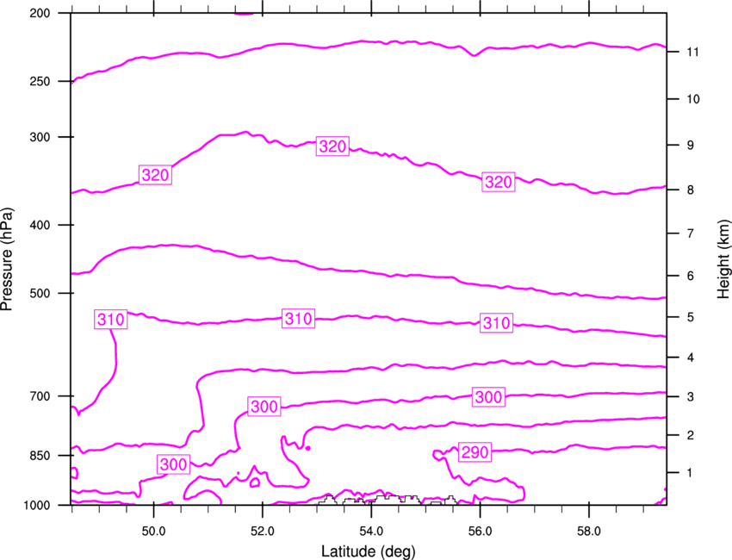Click the middle boxed 310 contour label
732x560 pixels.
298,319
